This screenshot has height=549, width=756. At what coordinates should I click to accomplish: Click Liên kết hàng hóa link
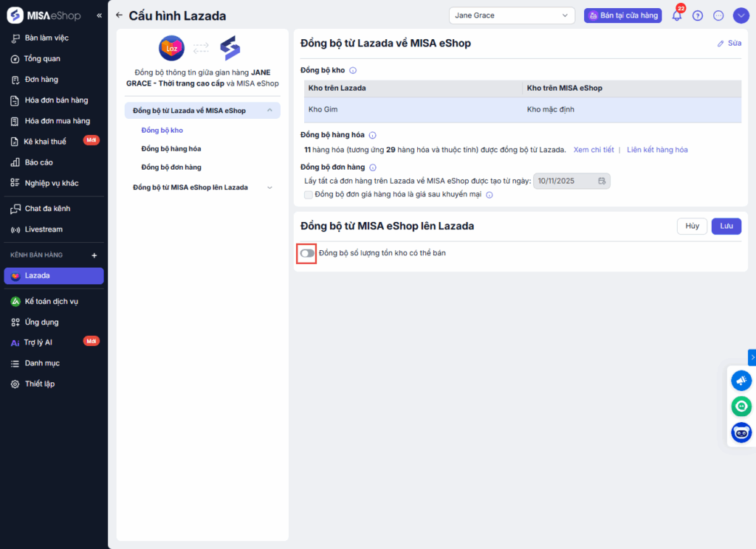point(657,150)
